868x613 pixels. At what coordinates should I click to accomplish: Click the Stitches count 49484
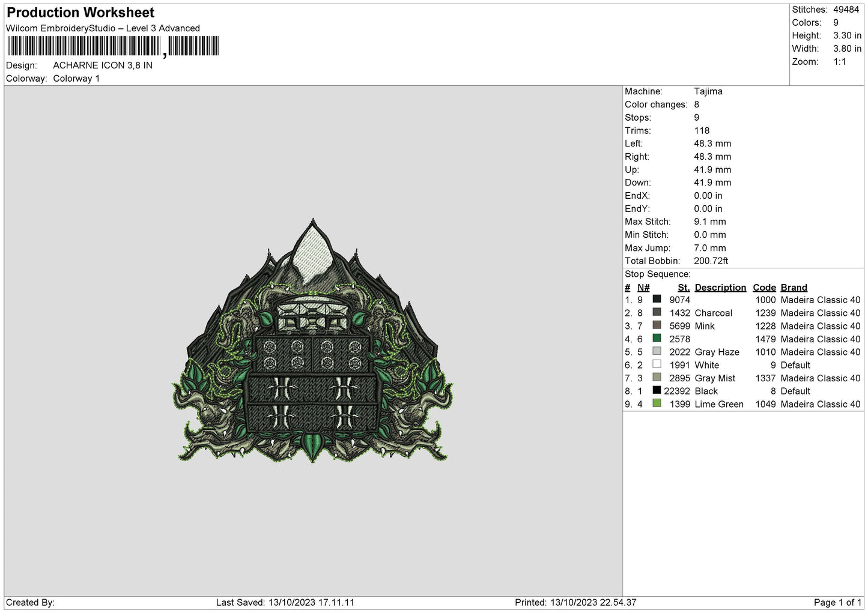click(846, 10)
